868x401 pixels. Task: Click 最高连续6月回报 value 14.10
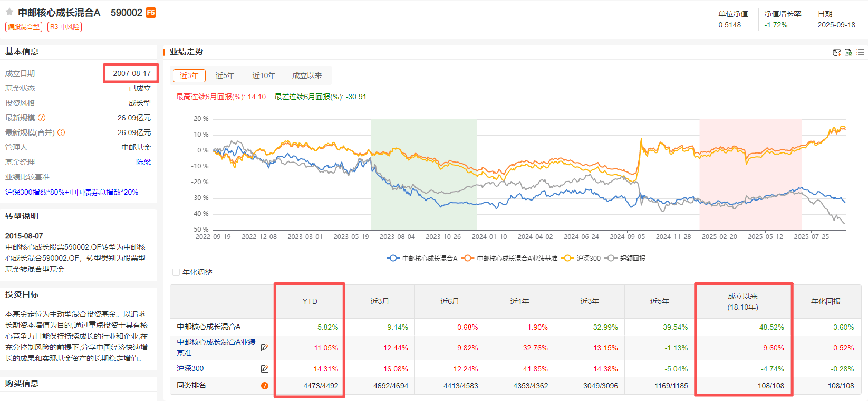[257, 97]
